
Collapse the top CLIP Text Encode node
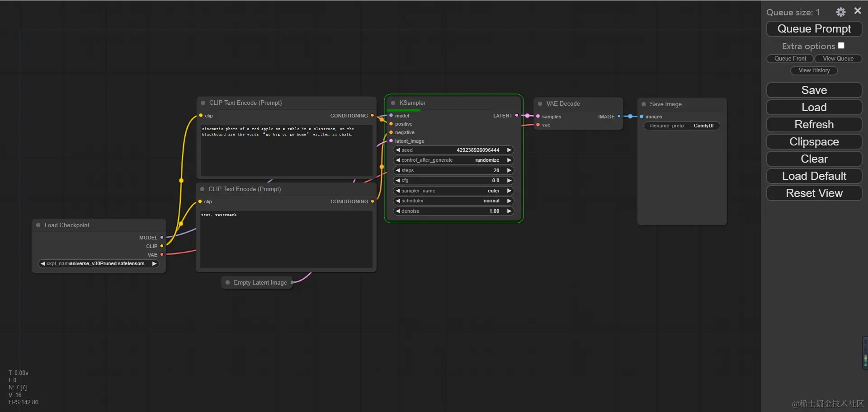point(203,103)
